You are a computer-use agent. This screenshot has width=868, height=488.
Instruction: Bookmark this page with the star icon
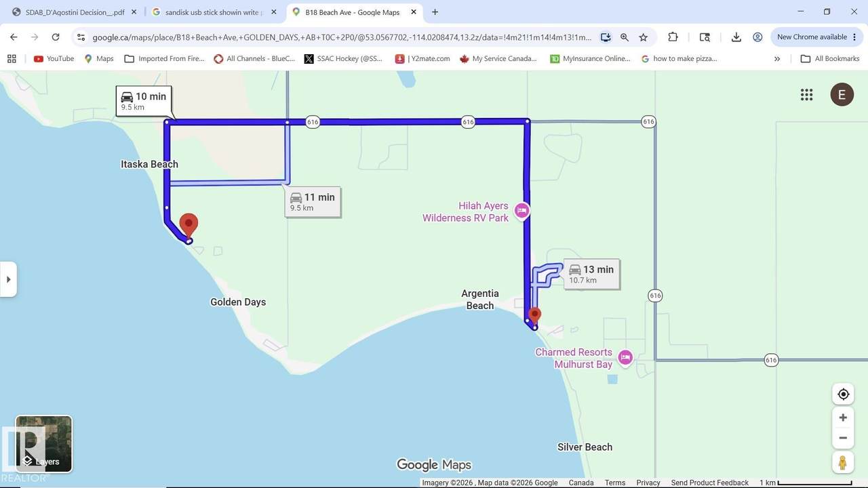[643, 37]
